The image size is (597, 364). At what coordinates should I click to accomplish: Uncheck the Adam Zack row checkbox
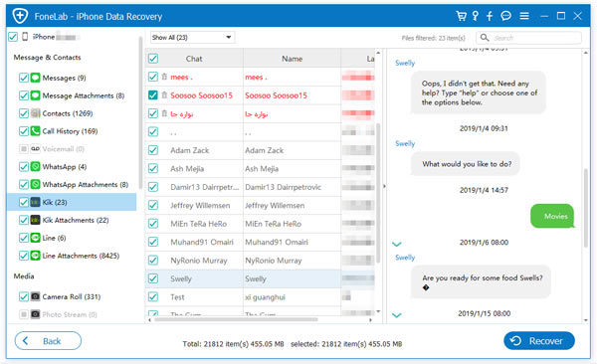click(153, 150)
